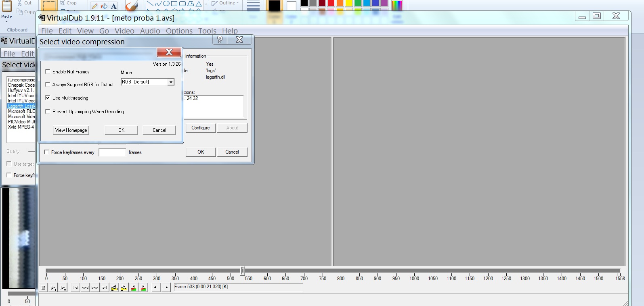The width and height of the screenshot is (644, 306).
Task: Select Lagarith Lossless codec in list
Action: pos(21,106)
